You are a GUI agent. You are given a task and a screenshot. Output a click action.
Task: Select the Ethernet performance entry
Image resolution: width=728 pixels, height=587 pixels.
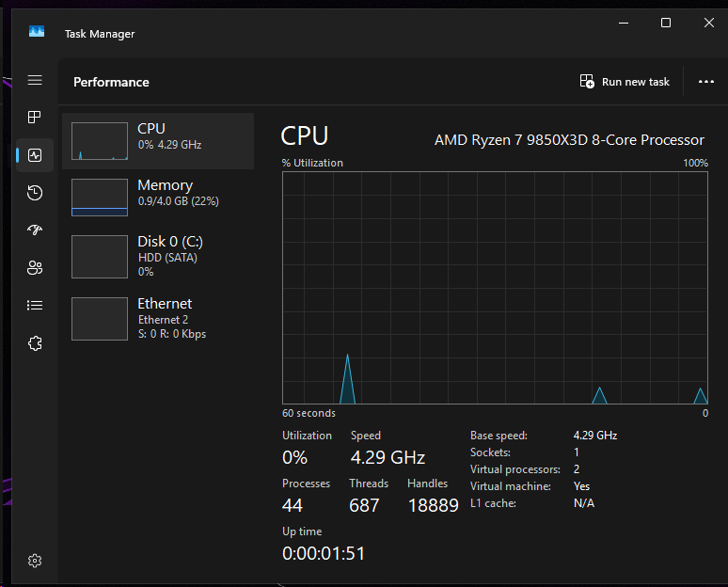coord(158,319)
